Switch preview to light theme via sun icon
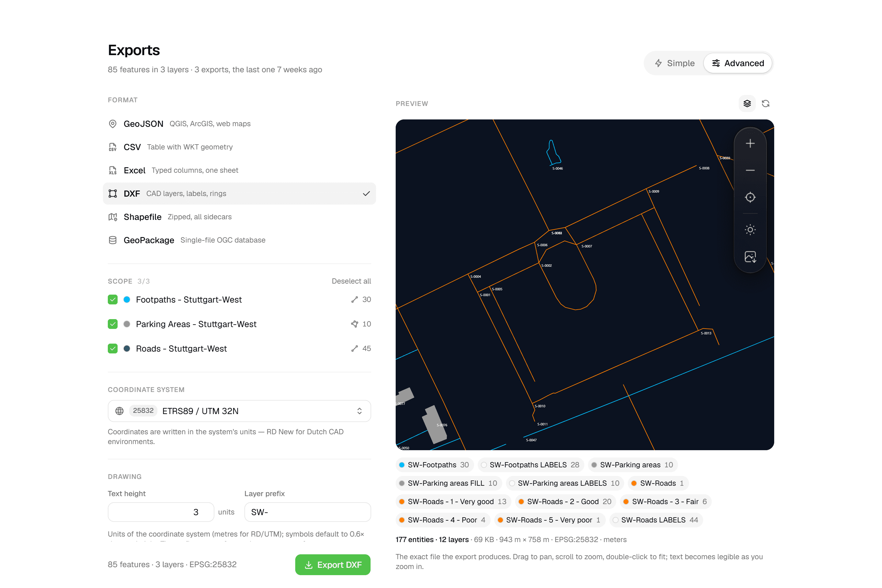 pyautogui.click(x=750, y=230)
